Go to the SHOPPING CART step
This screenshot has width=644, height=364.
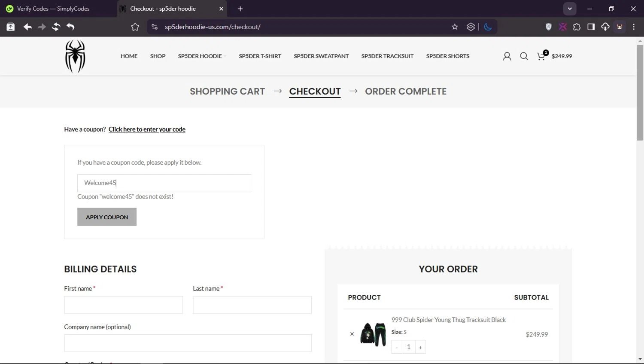[227, 91]
